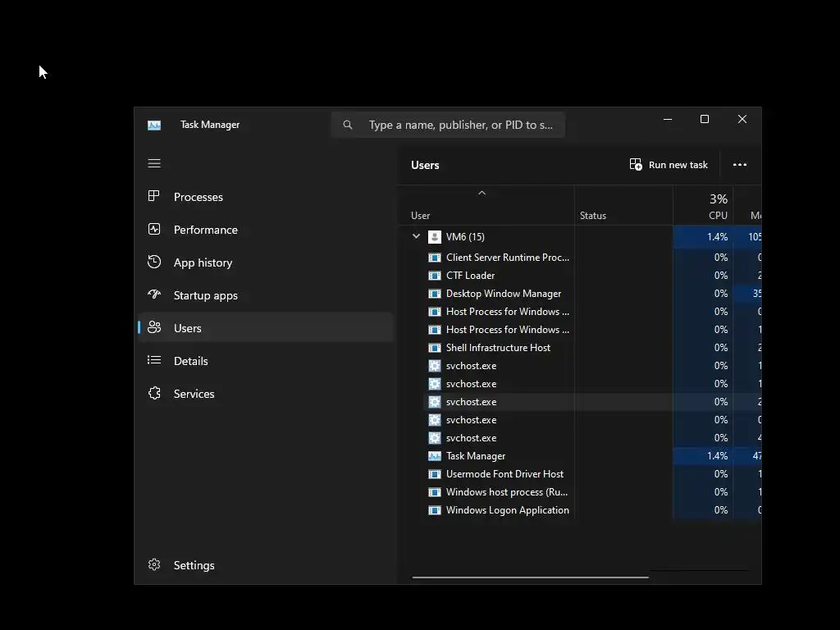Click the Processes sidebar icon
The height and width of the screenshot is (630, 840).
pos(153,196)
